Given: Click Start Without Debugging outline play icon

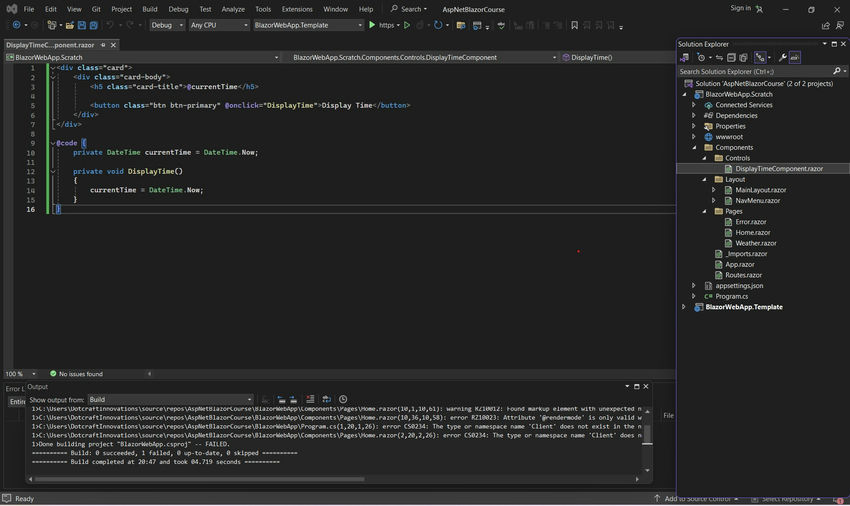Looking at the screenshot, I should coord(407,25).
